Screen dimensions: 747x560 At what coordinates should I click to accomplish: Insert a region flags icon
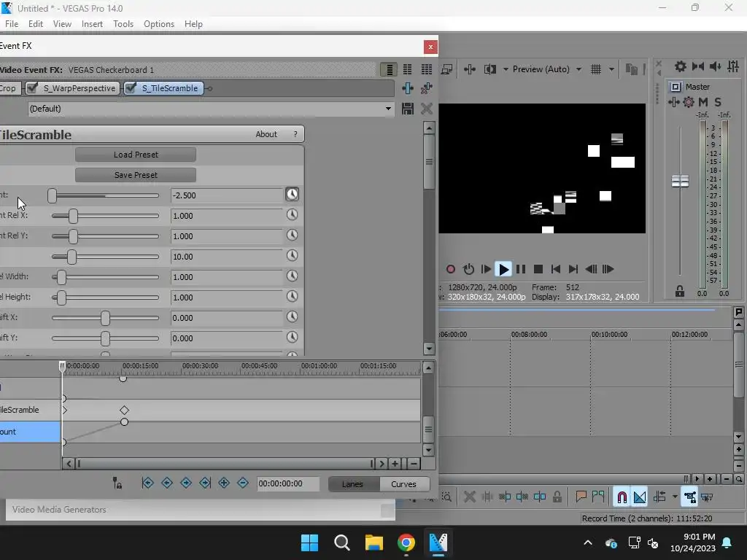[x=598, y=497]
